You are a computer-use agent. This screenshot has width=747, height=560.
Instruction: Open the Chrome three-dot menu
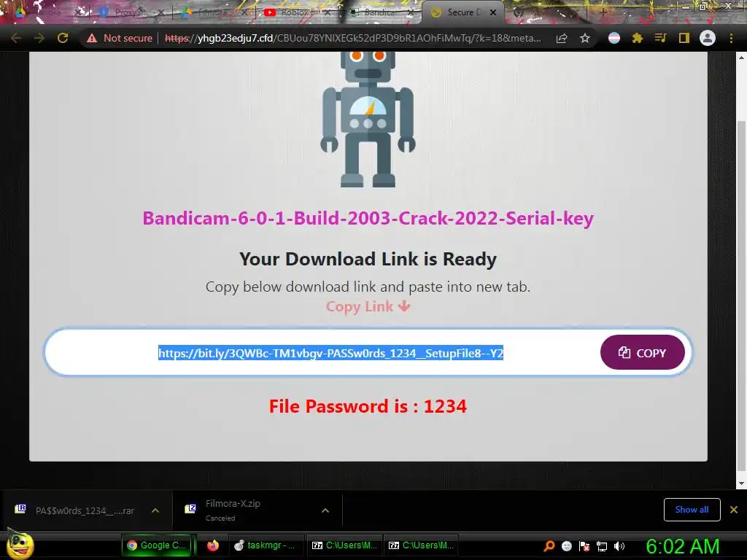[731, 38]
